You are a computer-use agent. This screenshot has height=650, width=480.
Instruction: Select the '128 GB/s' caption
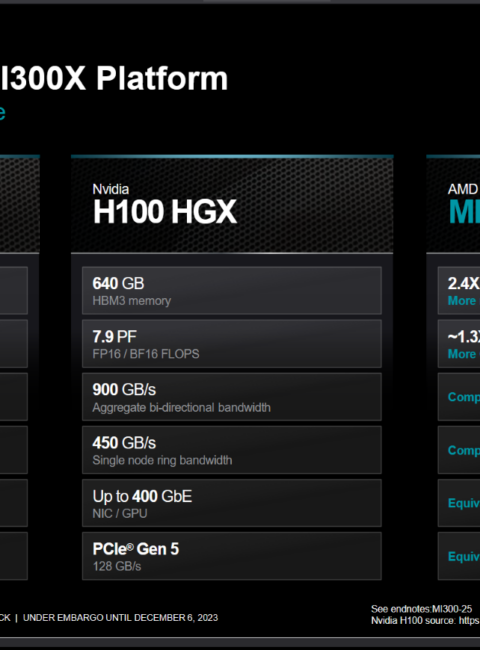pyautogui.click(x=117, y=566)
